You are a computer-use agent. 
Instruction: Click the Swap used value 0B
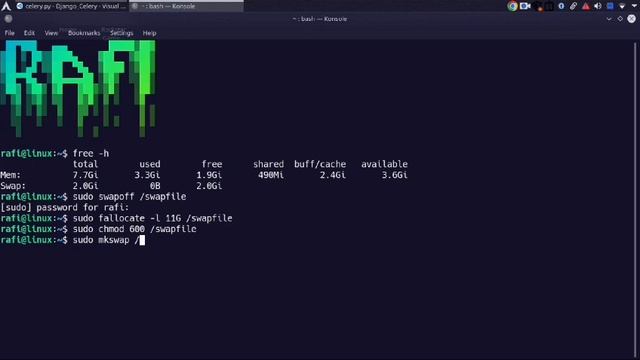click(x=155, y=186)
